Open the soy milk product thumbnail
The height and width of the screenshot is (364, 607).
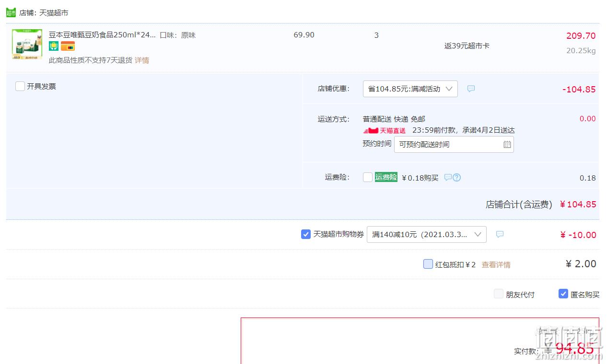pyautogui.click(x=27, y=44)
